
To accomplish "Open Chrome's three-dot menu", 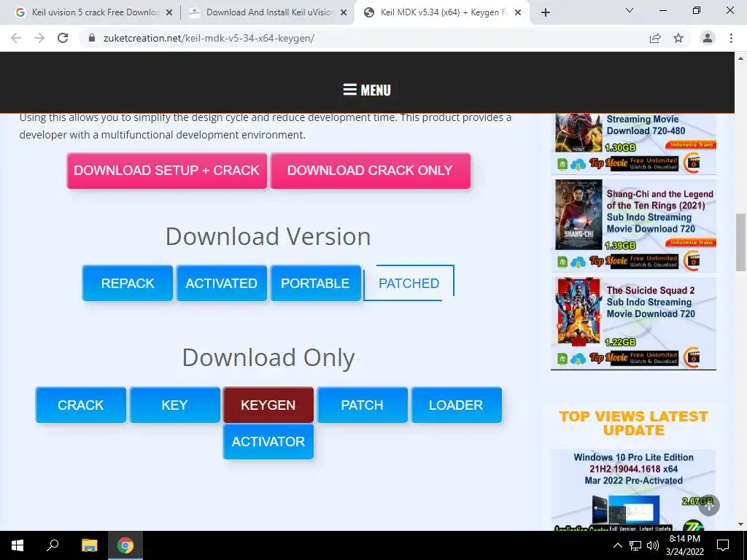I will pos(731,38).
